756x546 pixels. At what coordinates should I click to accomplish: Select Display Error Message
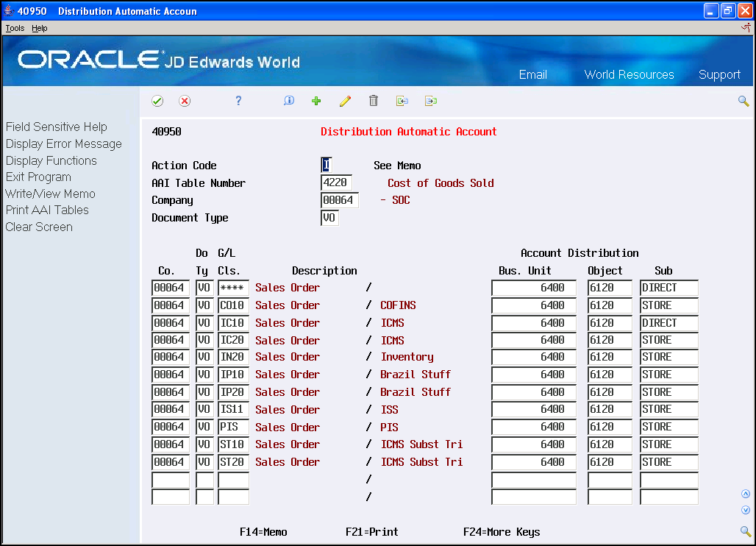click(64, 143)
